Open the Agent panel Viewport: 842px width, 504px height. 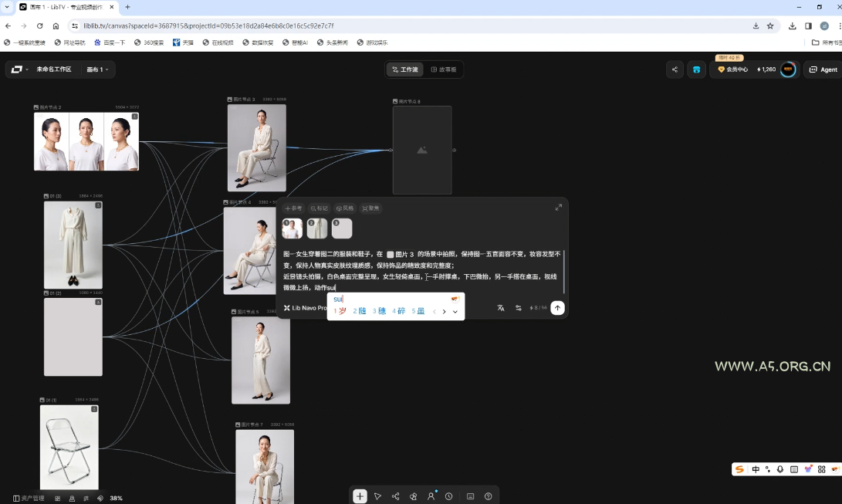[x=823, y=69]
